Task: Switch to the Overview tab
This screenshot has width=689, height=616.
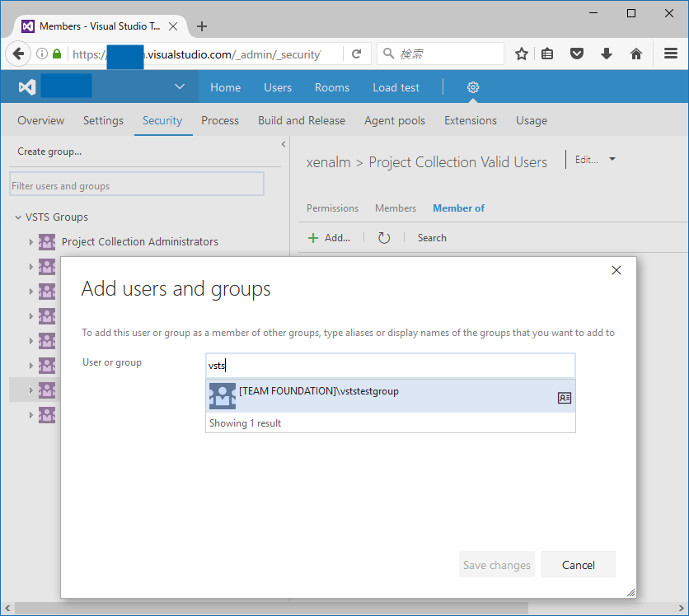Action: click(41, 120)
